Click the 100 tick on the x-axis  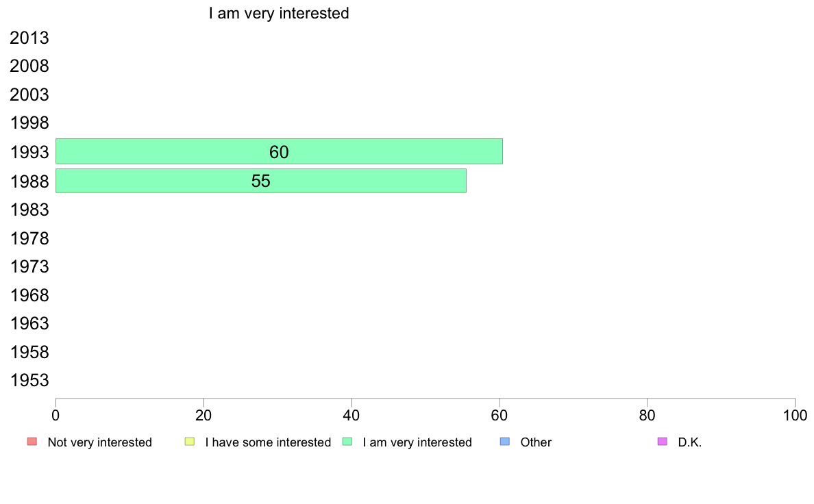pyautogui.click(x=795, y=415)
